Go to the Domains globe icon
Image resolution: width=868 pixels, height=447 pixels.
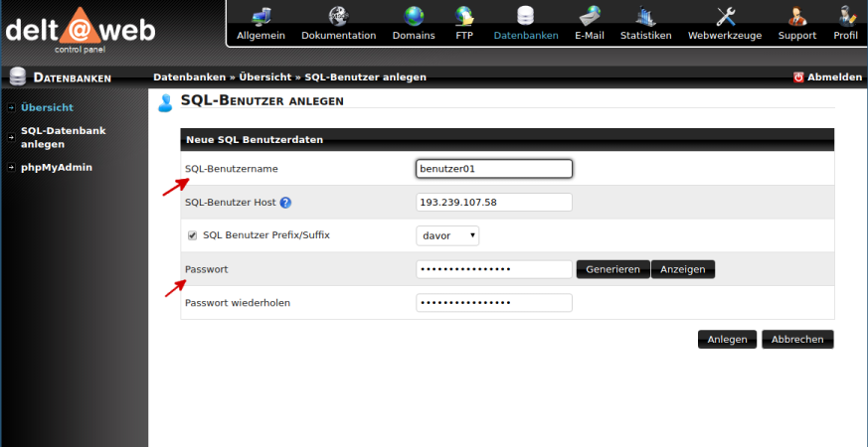click(x=413, y=17)
